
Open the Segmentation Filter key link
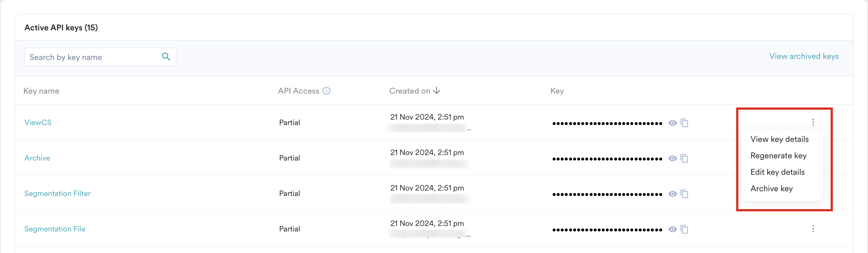[58, 193]
